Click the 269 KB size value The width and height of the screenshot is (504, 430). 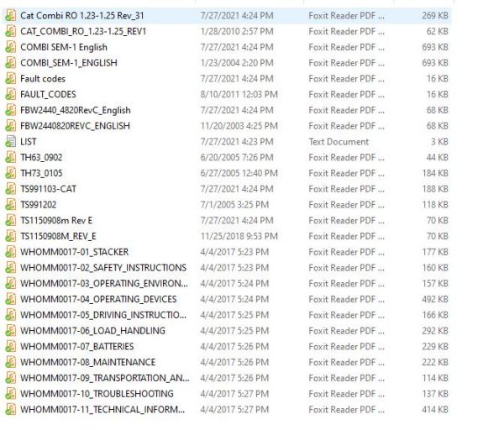pos(435,15)
